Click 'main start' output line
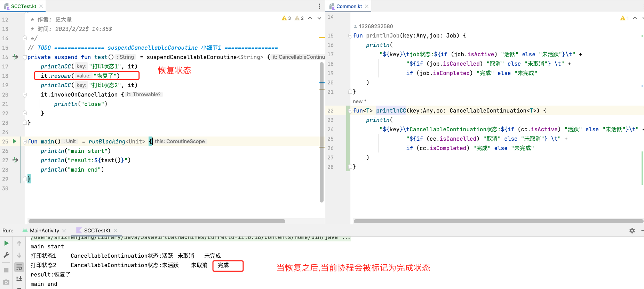The image size is (644, 289). pyautogui.click(x=47, y=247)
